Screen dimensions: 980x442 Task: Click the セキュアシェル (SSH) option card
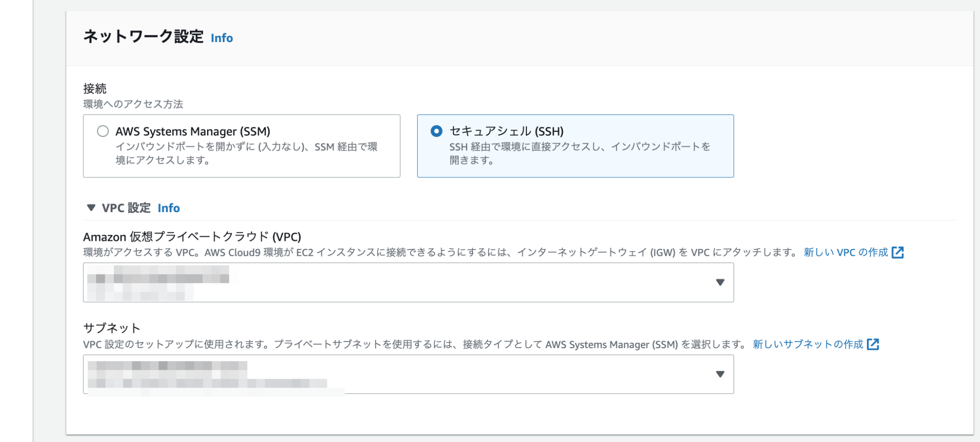574,145
